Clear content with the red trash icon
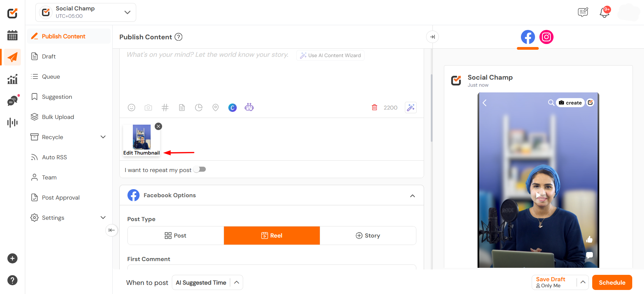Image resolution: width=644 pixels, height=294 pixels. 374,108
